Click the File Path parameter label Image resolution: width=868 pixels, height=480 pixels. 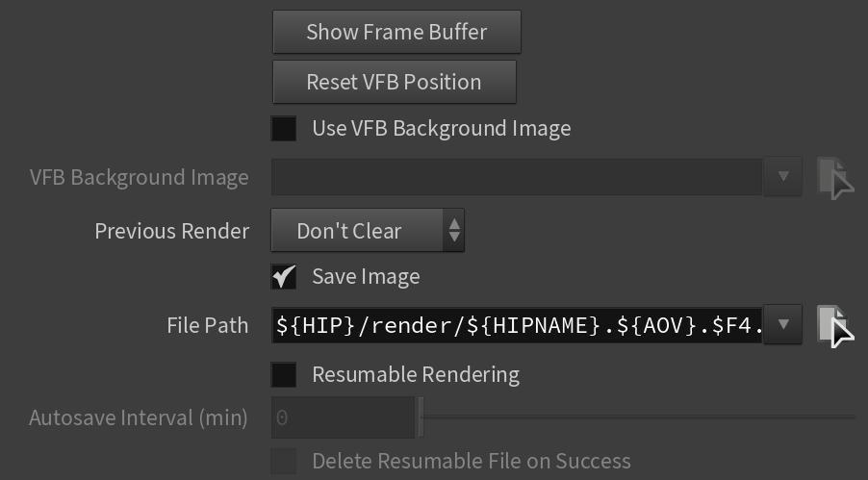click(x=208, y=325)
